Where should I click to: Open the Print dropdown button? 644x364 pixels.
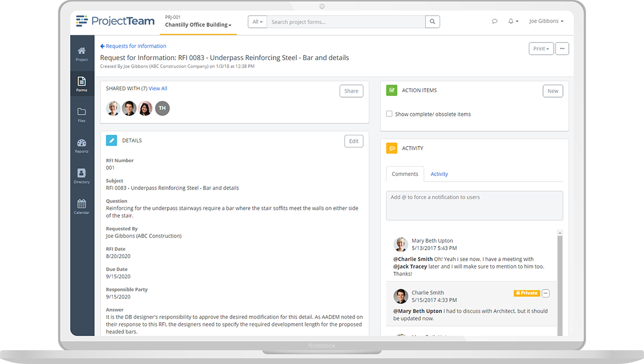pos(540,48)
